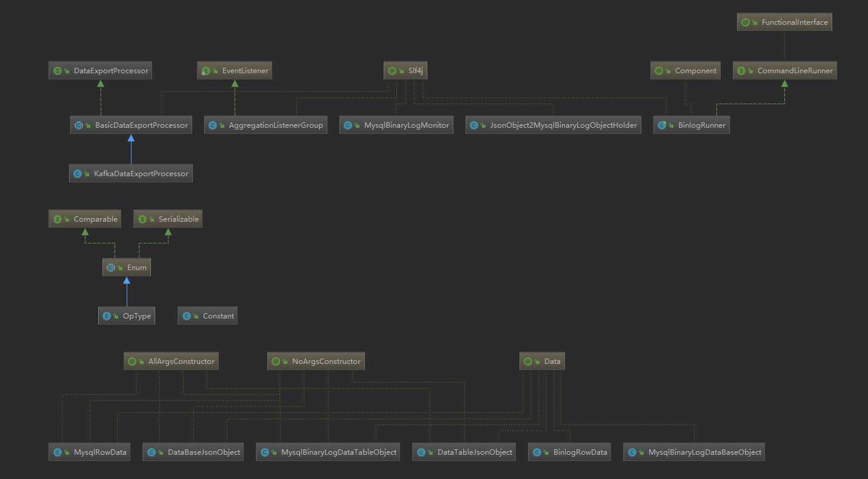Select the DataExportProcessor label
This screenshot has height=479, width=868.
pos(111,71)
